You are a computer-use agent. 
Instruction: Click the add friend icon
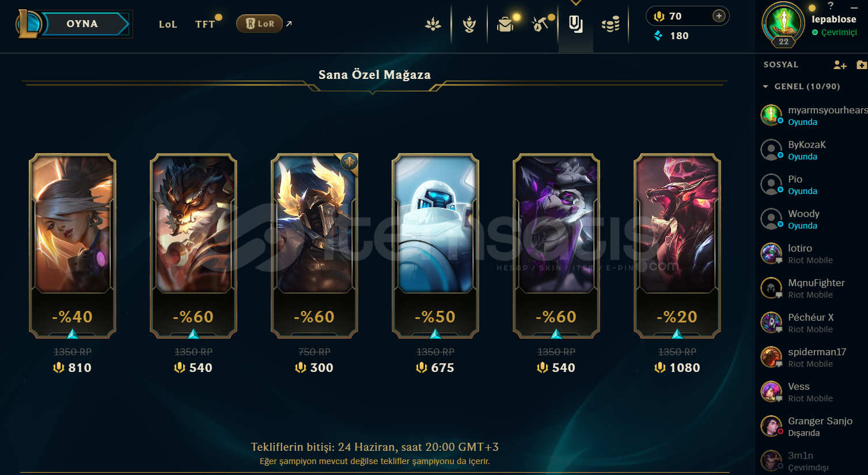(840, 65)
